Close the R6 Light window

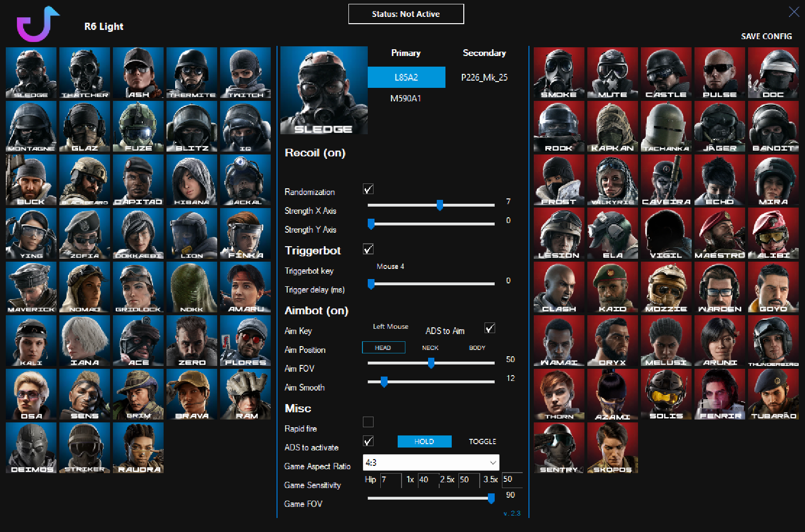point(793,12)
